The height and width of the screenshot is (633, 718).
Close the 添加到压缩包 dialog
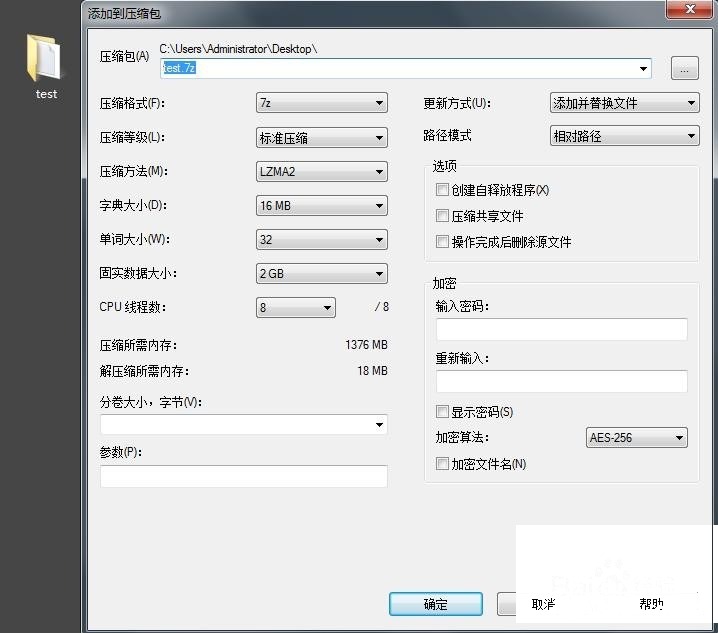[690, 9]
